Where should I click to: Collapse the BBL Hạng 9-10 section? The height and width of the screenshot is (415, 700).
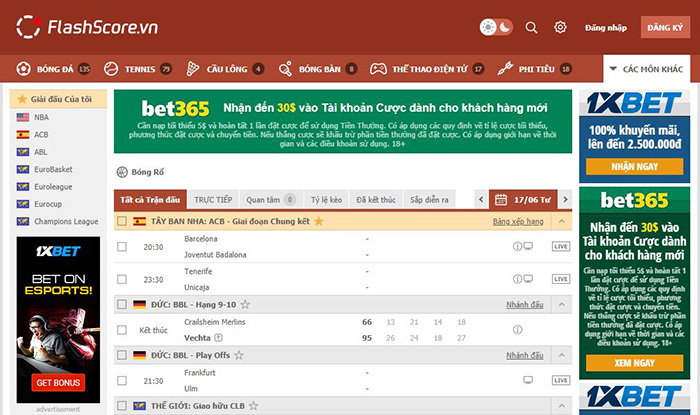562,305
